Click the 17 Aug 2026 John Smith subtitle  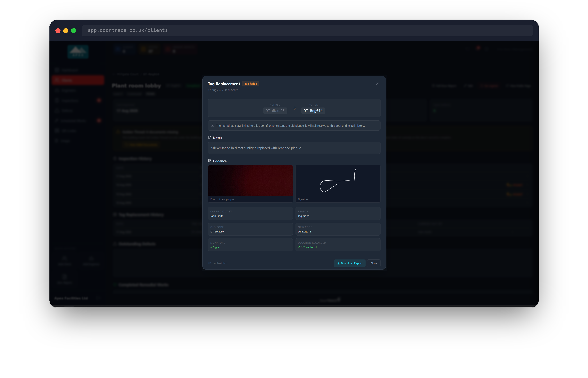tap(223, 90)
